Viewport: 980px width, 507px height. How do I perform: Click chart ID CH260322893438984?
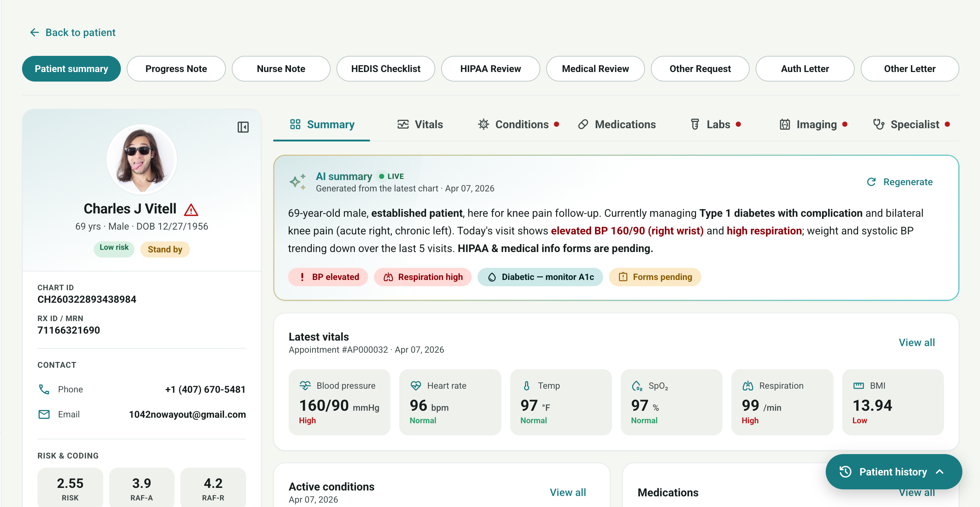(87, 299)
